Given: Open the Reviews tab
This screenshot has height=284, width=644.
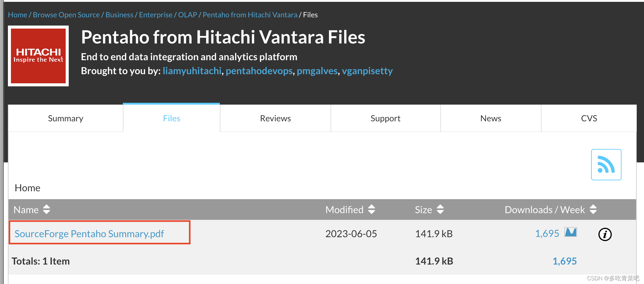Looking at the screenshot, I should click(x=275, y=118).
